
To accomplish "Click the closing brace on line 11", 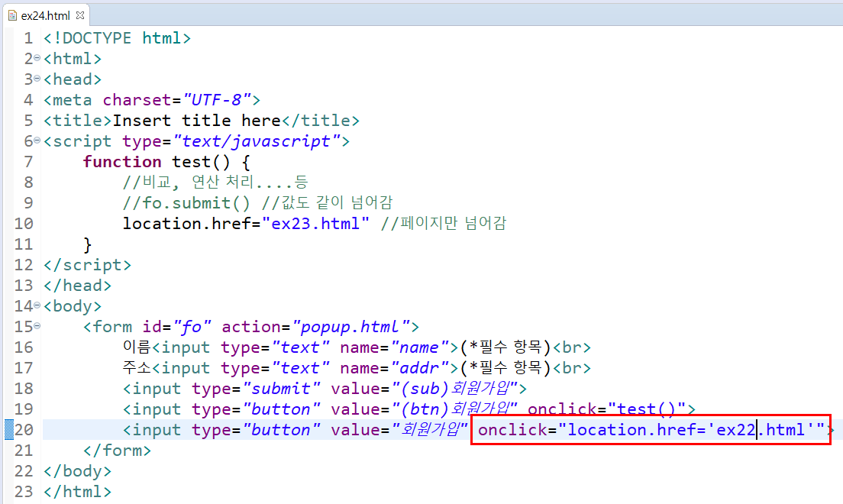I will click(x=87, y=244).
